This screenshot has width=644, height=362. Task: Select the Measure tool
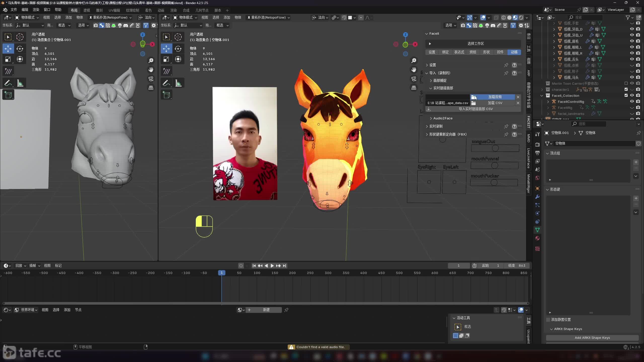point(20,83)
